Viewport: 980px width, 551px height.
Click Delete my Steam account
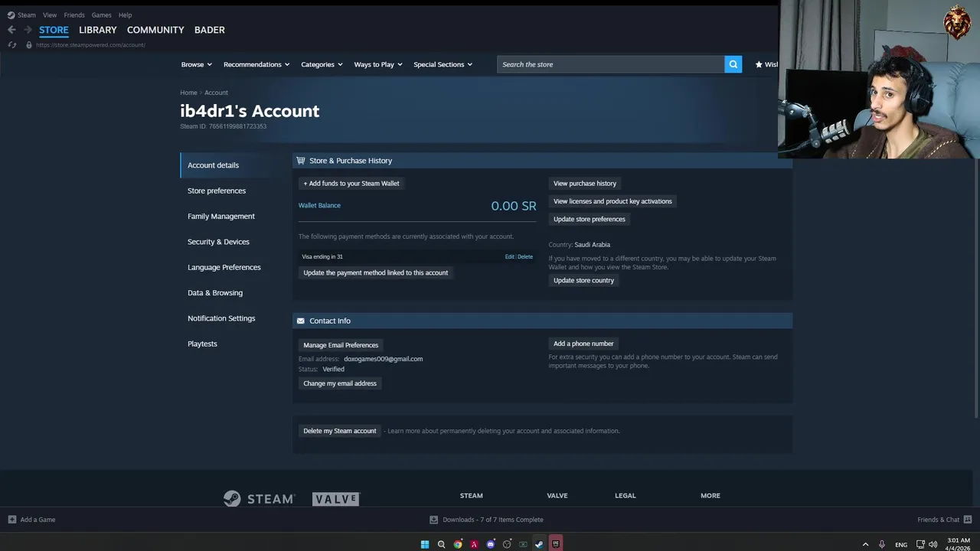[340, 431]
